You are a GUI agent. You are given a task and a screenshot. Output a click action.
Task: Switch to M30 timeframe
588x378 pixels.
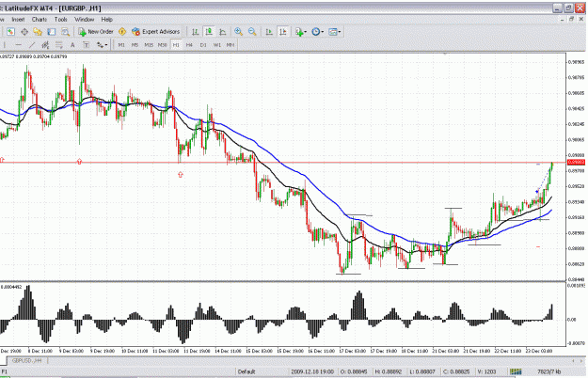[x=163, y=45]
